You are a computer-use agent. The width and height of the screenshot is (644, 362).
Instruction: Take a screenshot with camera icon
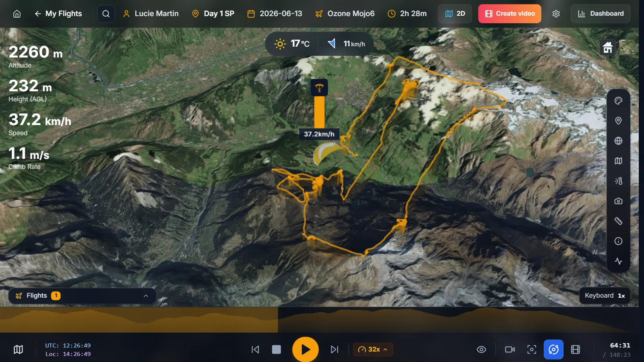click(x=619, y=201)
